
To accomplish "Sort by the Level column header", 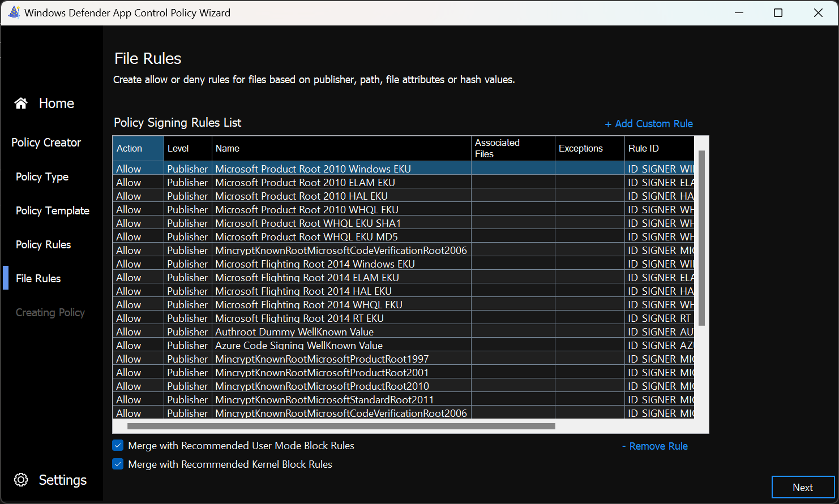I will (188, 148).
